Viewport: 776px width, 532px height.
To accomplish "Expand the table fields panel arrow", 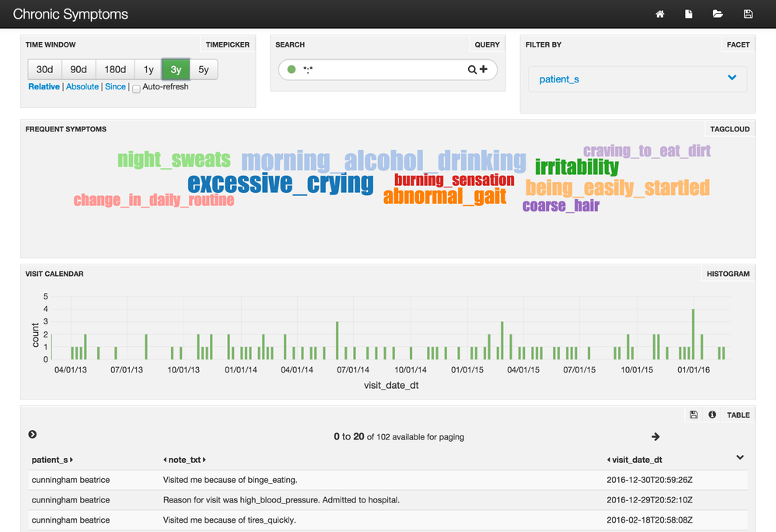I will pyautogui.click(x=32, y=434).
